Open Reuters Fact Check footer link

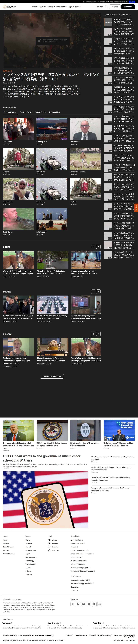tap(77, 564)
